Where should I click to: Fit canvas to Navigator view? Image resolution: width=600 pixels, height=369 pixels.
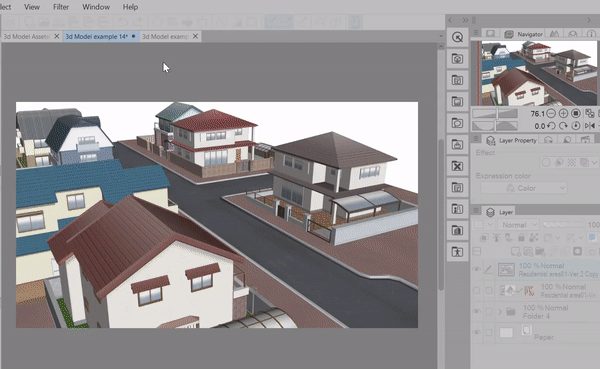coord(590,113)
